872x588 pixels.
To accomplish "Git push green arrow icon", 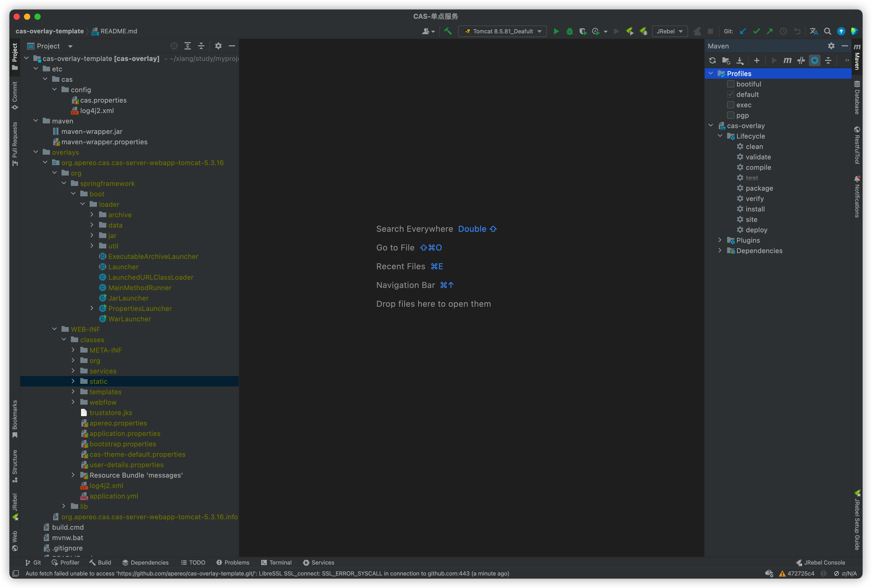I will pyautogui.click(x=770, y=31).
